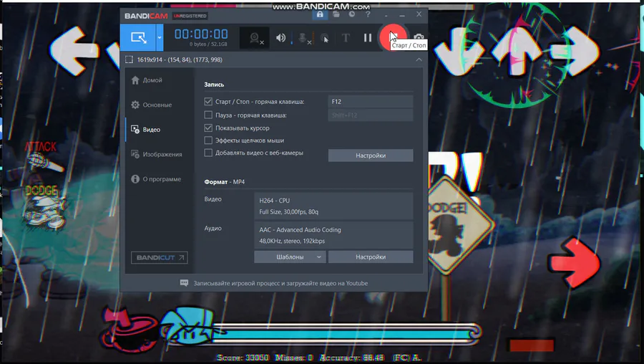Enable Эффекты щелчков мыши checkbox
Image resolution: width=644 pixels, height=364 pixels.
(x=208, y=140)
